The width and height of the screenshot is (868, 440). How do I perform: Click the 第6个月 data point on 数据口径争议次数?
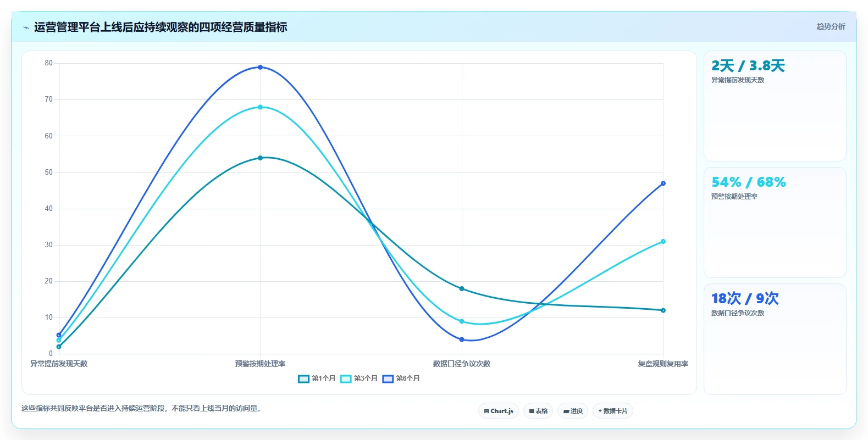tap(462, 339)
